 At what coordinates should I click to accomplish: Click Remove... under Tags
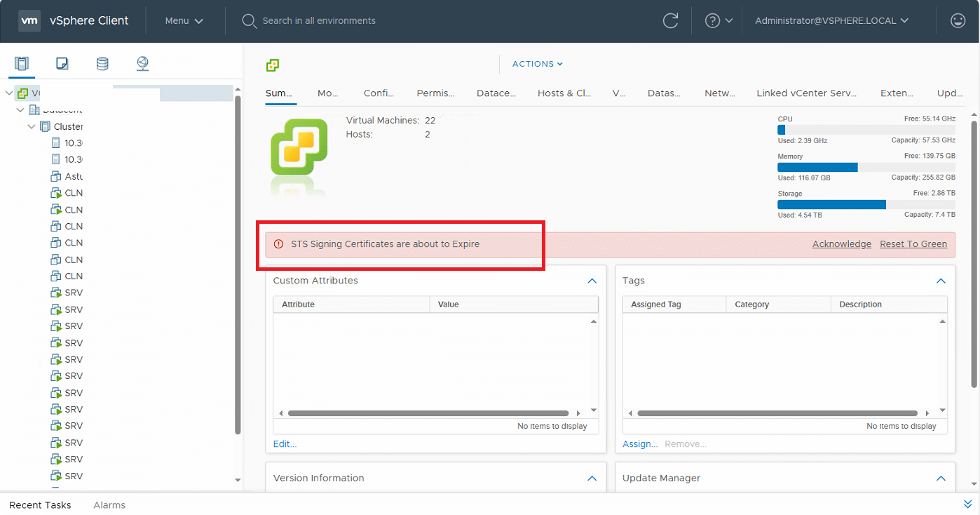pos(686,444)
